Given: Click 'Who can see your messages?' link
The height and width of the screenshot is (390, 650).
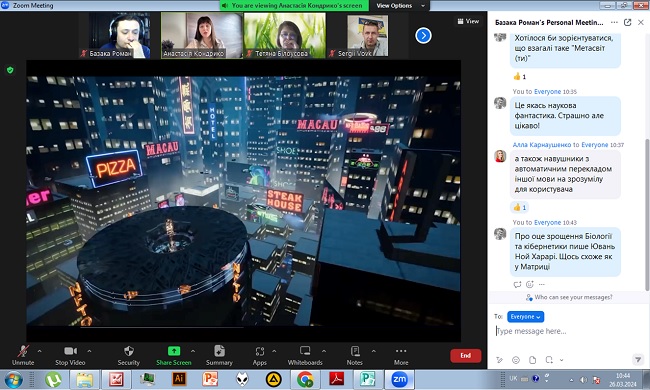Looking at the screenshot, I should click(569, 297).
